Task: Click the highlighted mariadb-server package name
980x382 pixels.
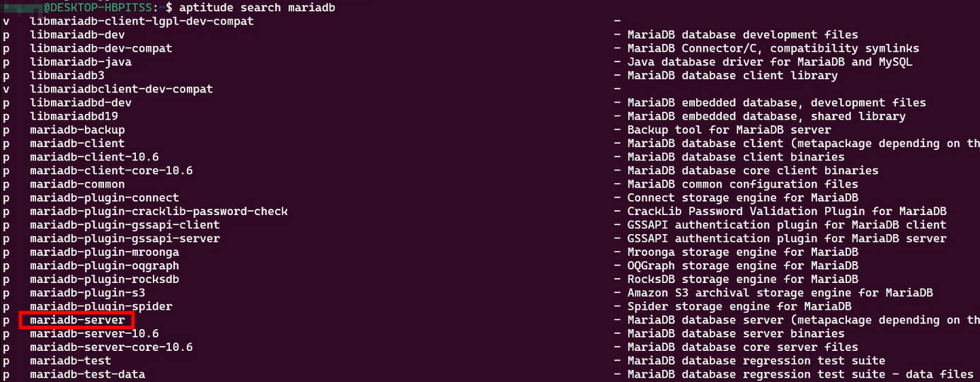Action: [78, 320]
